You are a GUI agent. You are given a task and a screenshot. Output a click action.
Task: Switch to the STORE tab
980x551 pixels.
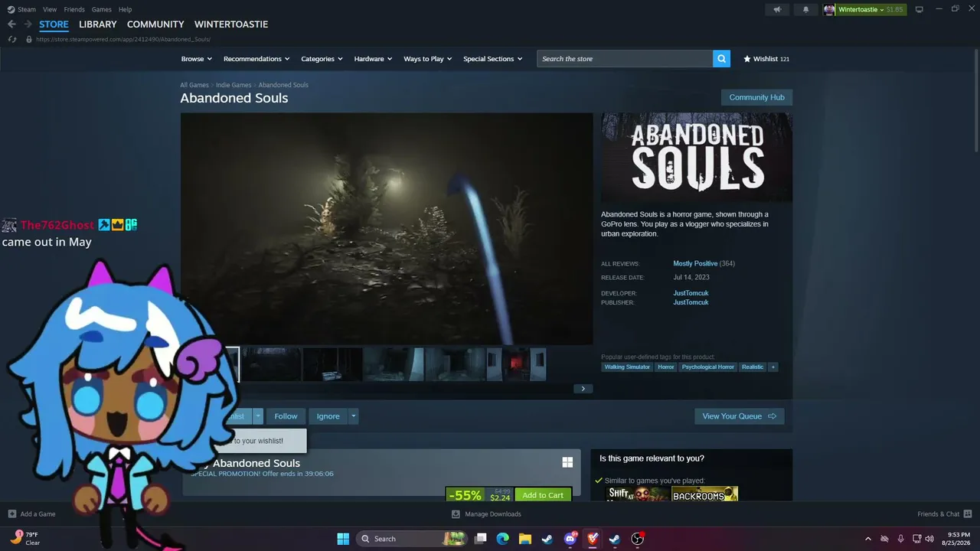point(54,24)
